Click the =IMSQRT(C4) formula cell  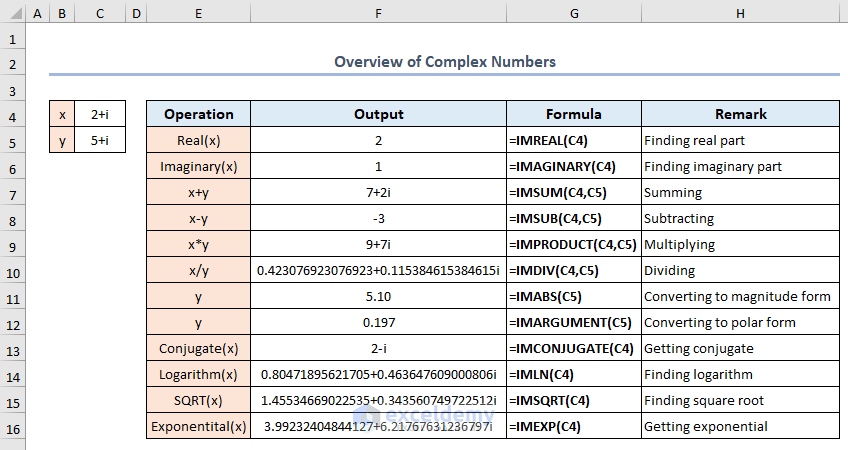tap(574, 400)
